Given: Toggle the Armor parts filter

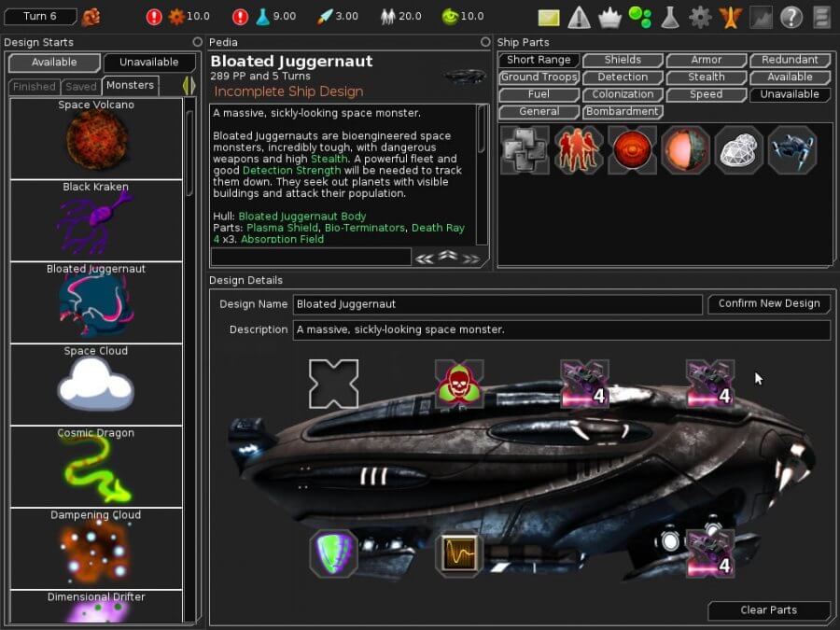Looking at the screenshot, I should click(x=707, y=60).
